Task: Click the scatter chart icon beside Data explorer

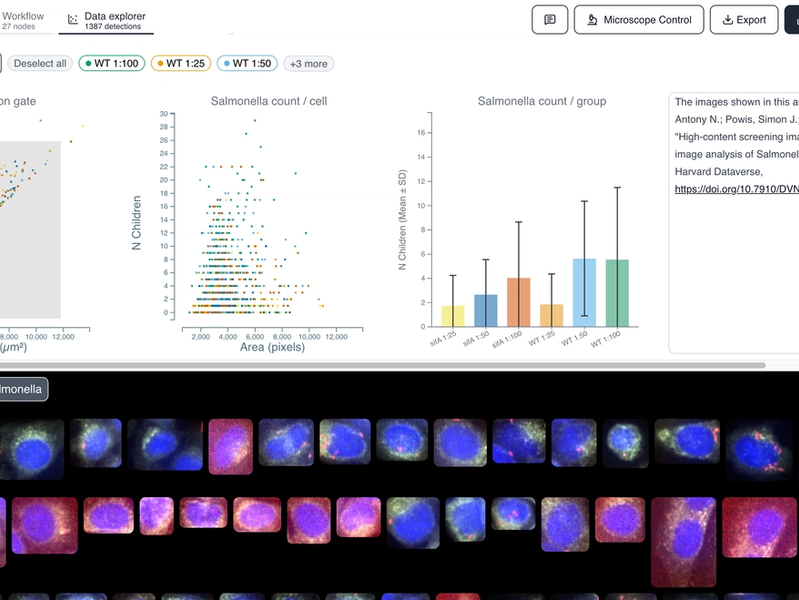Action: [x=73, y=19]
